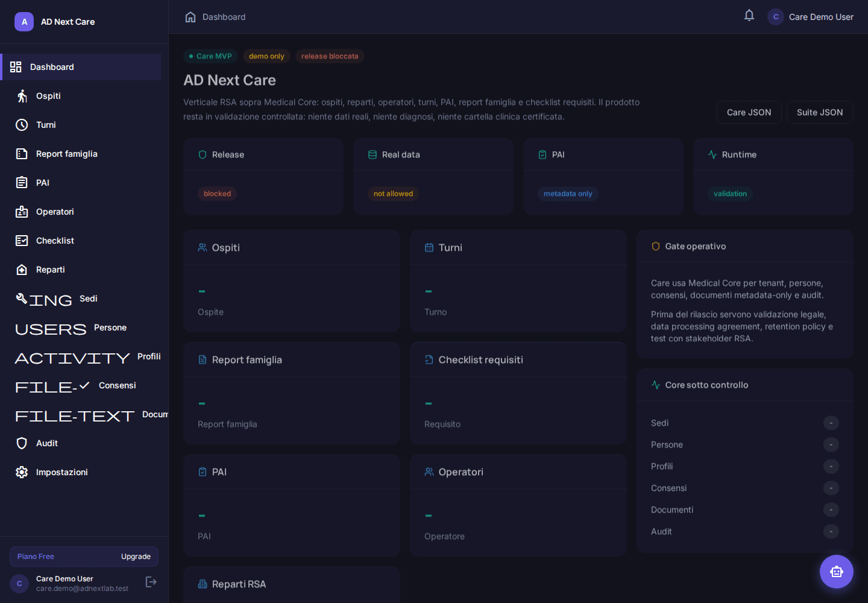The width and height of the screenshot is (868, 603).
Task: Click the Checklist requisiti card icon
Action: click(x=429, y=359)
